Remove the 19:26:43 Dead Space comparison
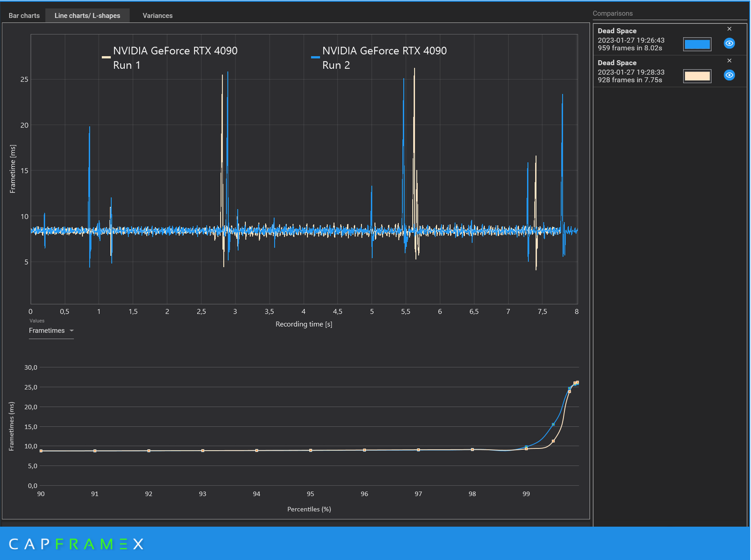This screenshot has height=560, width=751. tap(729, 29)
